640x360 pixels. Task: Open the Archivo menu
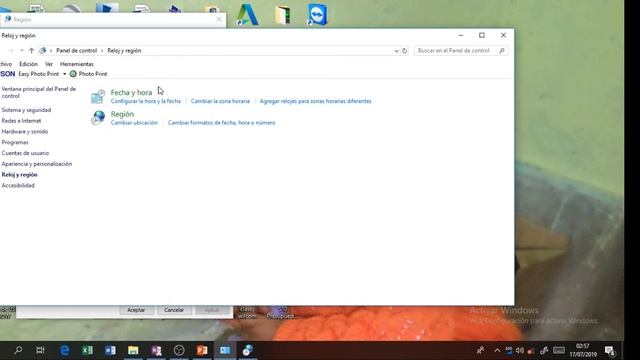6,64
